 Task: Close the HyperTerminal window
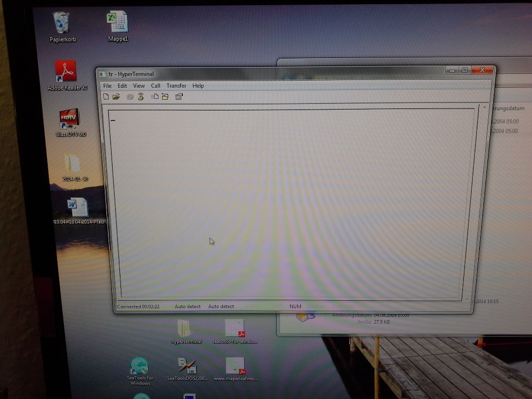pos(482,70)
